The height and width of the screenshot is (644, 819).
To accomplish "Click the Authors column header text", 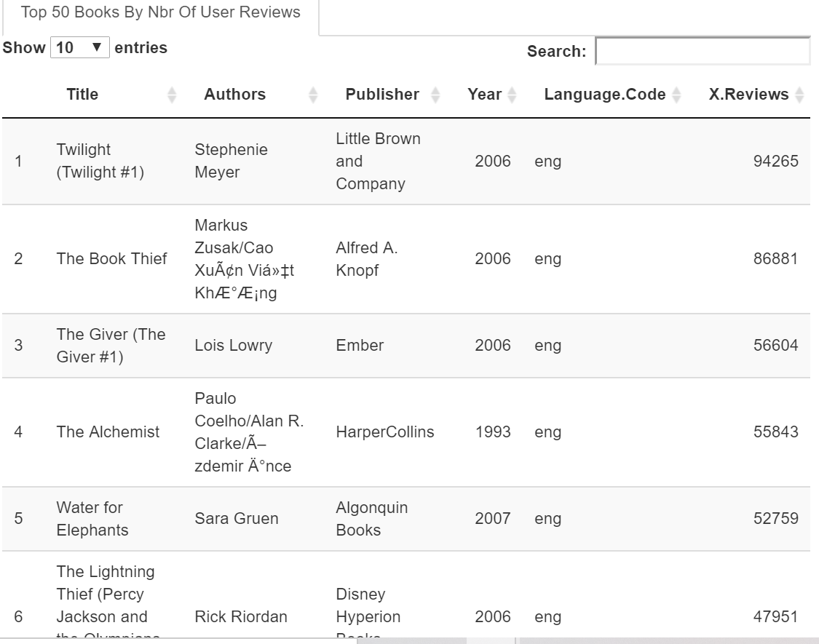I will click(234, 95).
